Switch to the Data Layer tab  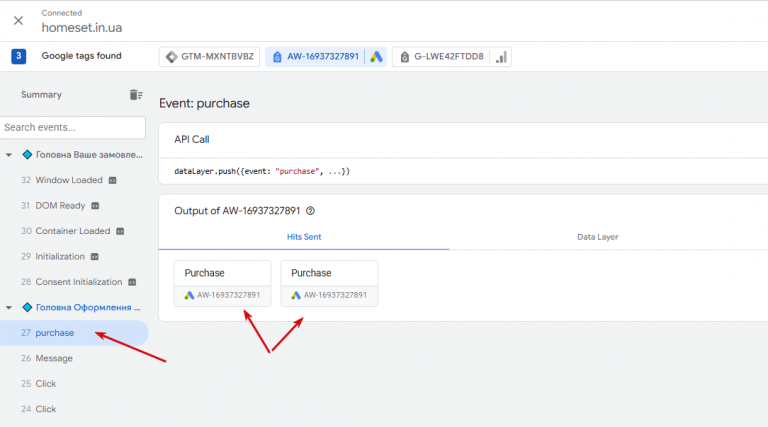tap(598, 237)
